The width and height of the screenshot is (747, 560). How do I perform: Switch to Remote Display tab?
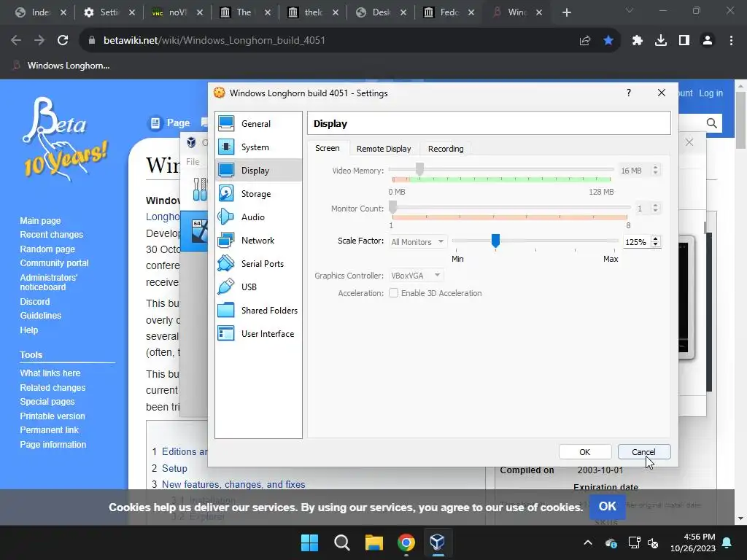384,149
